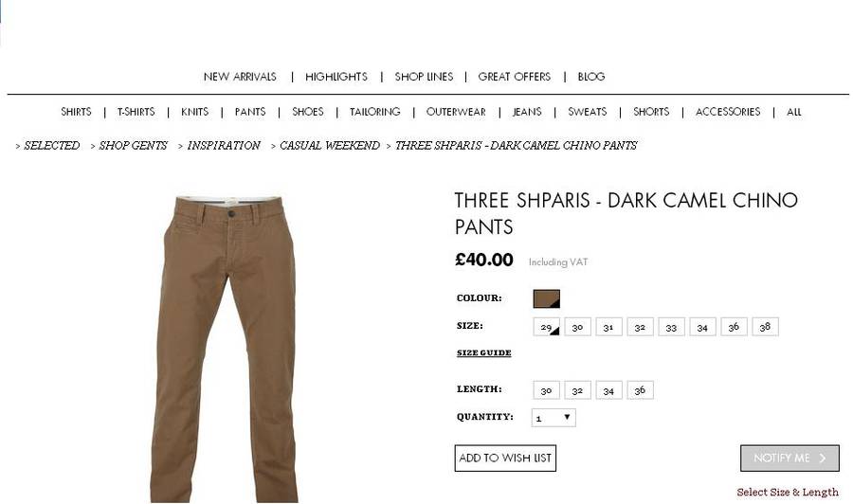Pick the dark camel colour swatch
The image size is (853, 504).
[x=546, y=298]
